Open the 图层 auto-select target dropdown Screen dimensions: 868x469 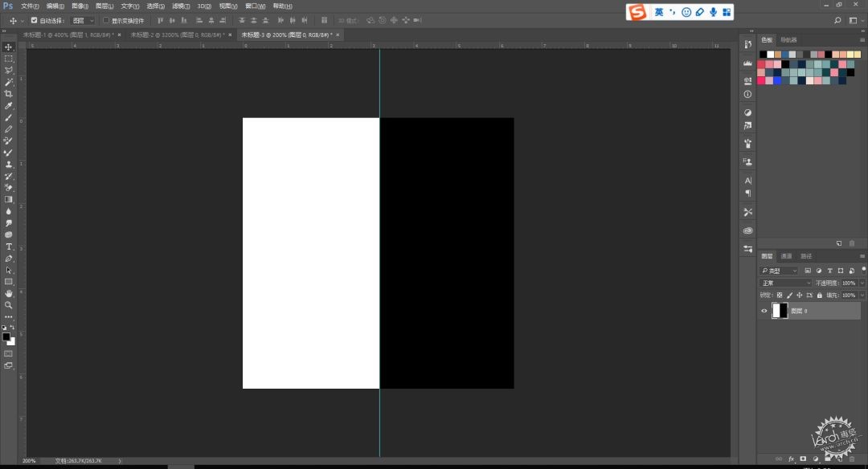pos(84,20)
